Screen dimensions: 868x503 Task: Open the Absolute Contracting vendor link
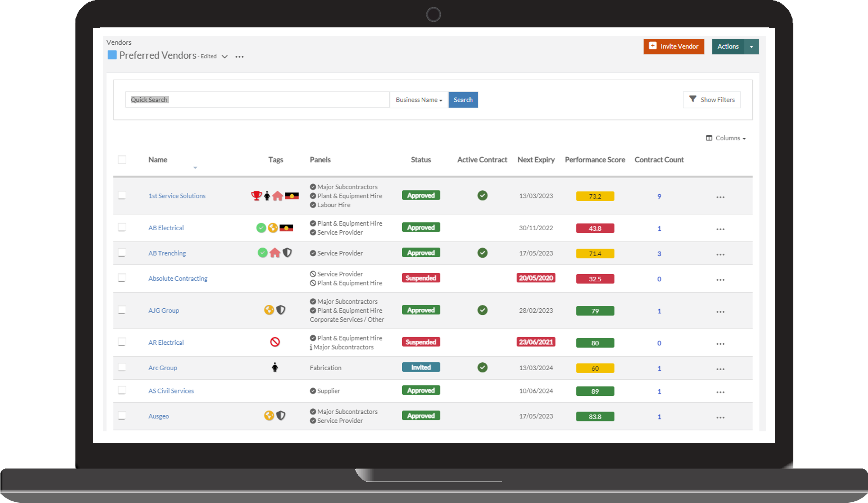coord(178,278)
